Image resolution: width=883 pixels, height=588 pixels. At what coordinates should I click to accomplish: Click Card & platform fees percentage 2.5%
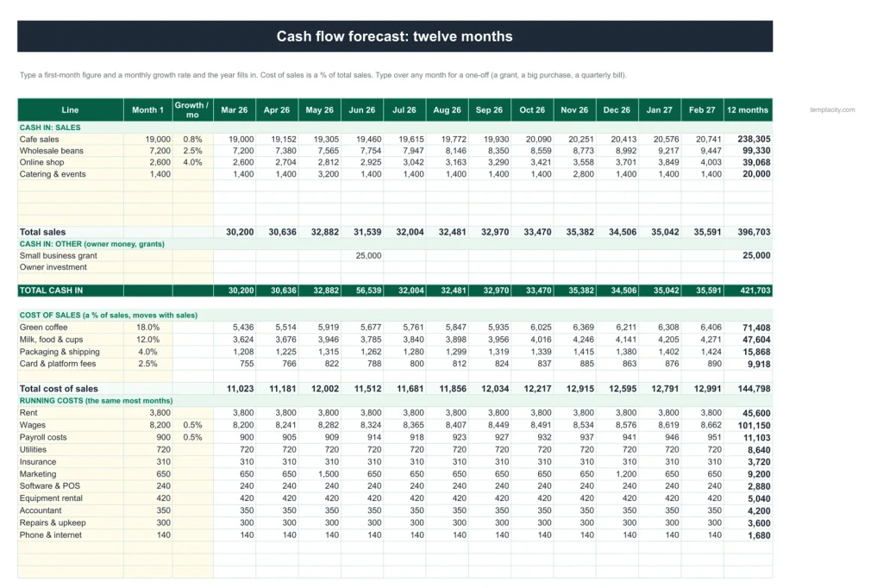coord(147,364)
